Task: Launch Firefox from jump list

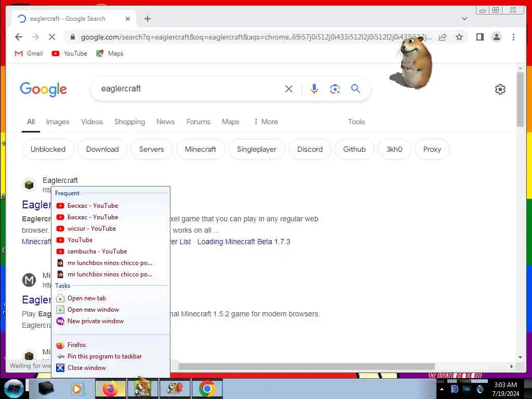Action: [x=111, y=345]
